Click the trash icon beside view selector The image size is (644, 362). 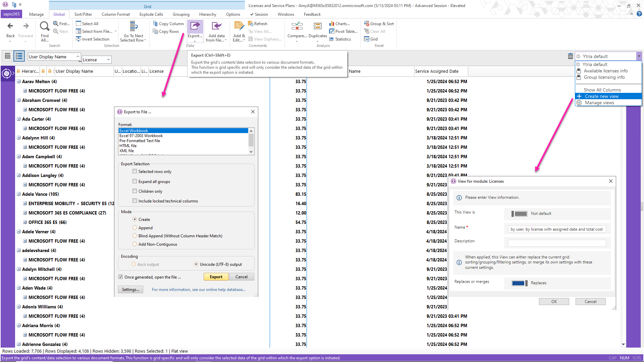click(x=570, y=56)
